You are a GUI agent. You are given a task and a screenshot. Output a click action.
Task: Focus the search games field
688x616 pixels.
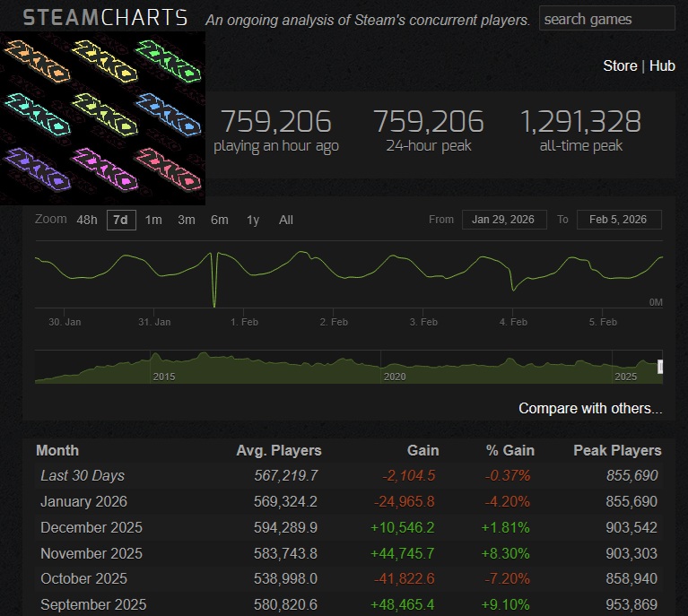[607, 19]
